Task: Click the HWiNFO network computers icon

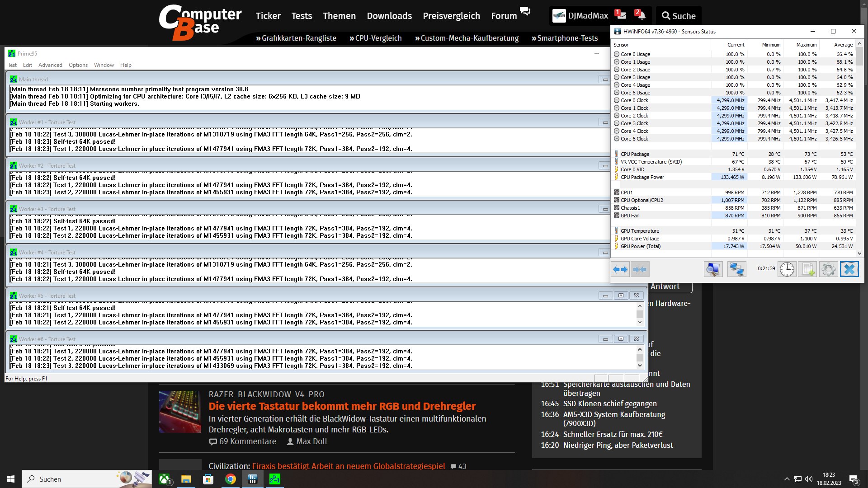Action: pos(736,270)
